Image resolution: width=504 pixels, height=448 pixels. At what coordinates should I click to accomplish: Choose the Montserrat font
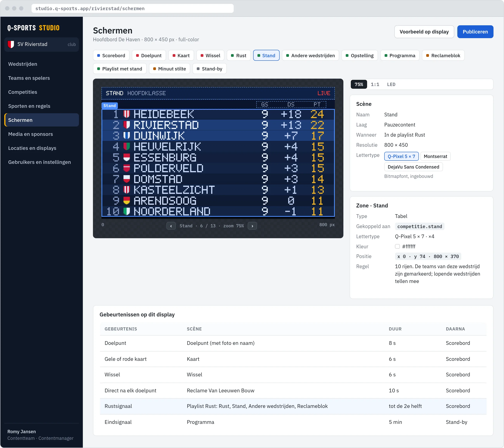(x=435, y=156)
